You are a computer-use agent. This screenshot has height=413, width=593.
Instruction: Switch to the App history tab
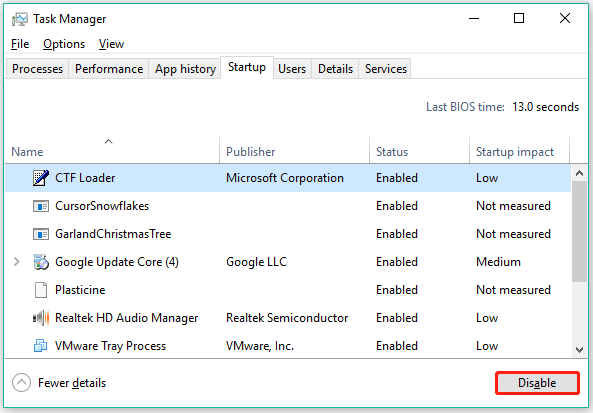click(x=185, y=69)
